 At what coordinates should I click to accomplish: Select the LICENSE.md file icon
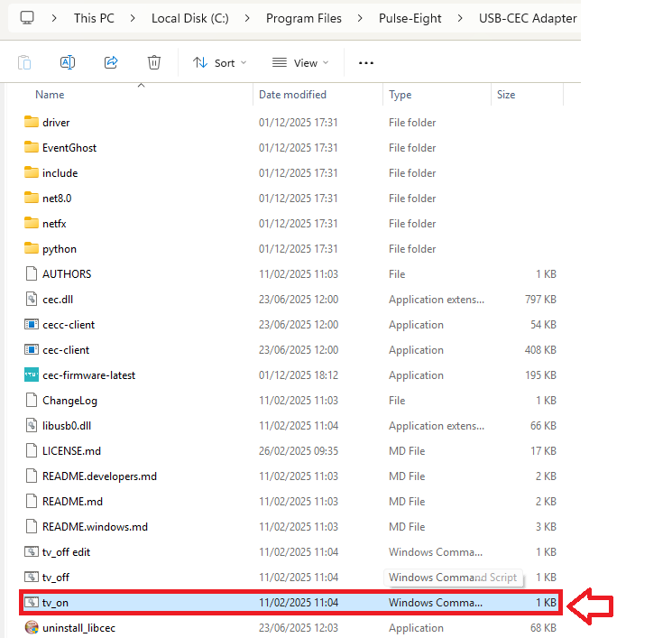tap(32, 450)
